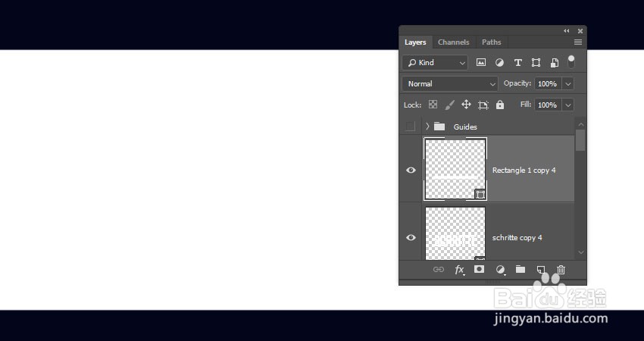Open the Kind filter dropdown
The width and height of the screenshot is (644, 341).
435,62
